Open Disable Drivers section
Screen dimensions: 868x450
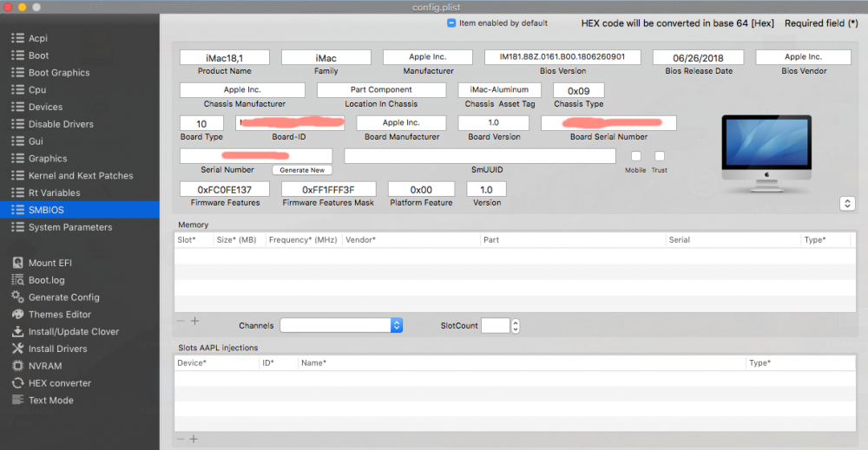click(61, 124)
